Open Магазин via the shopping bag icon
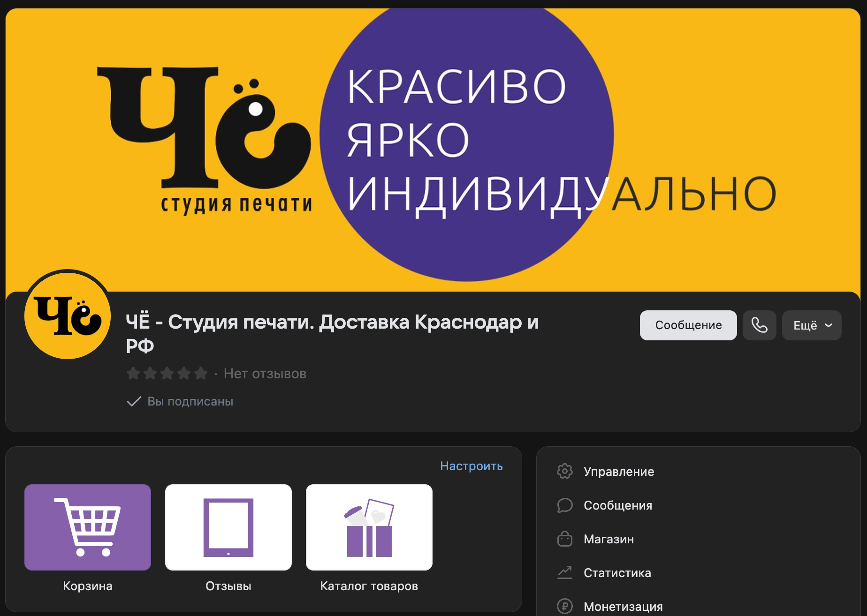Screen dimensions: 867x616 coord(565,539)
